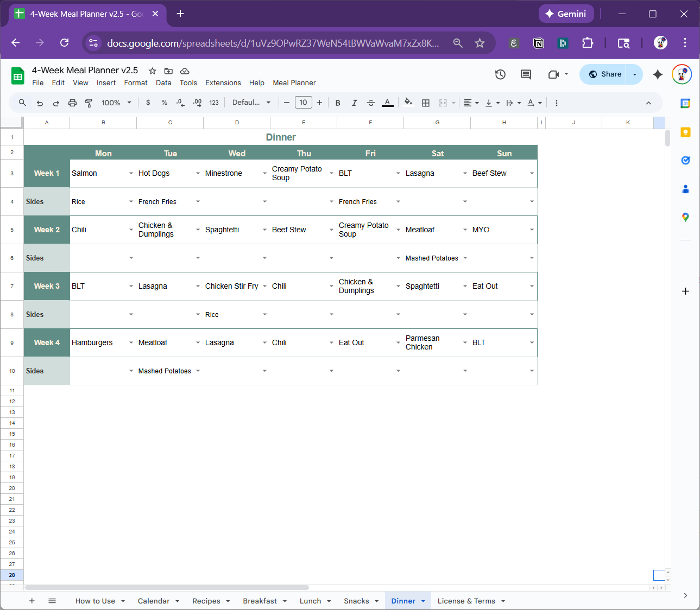Screen dimensions: 700x610
Task: Open version history clock icon
Action: tap(500, 74)
